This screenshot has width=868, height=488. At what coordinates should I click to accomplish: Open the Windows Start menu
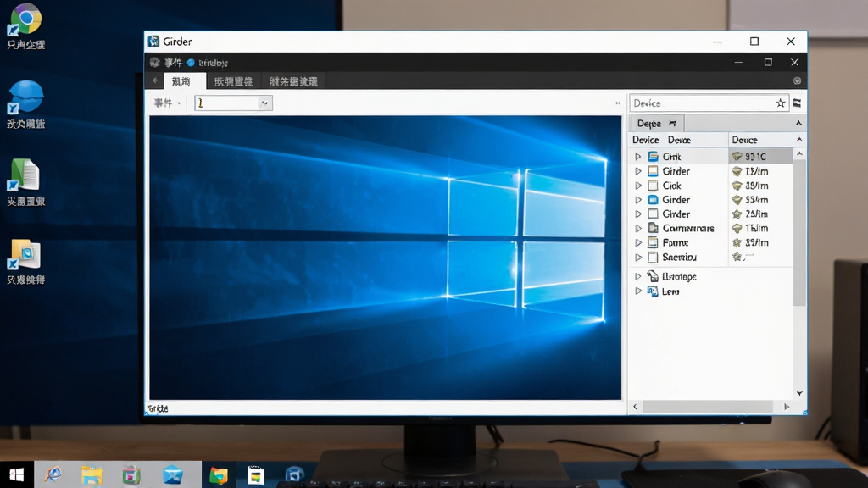click(x=17, y=474)
